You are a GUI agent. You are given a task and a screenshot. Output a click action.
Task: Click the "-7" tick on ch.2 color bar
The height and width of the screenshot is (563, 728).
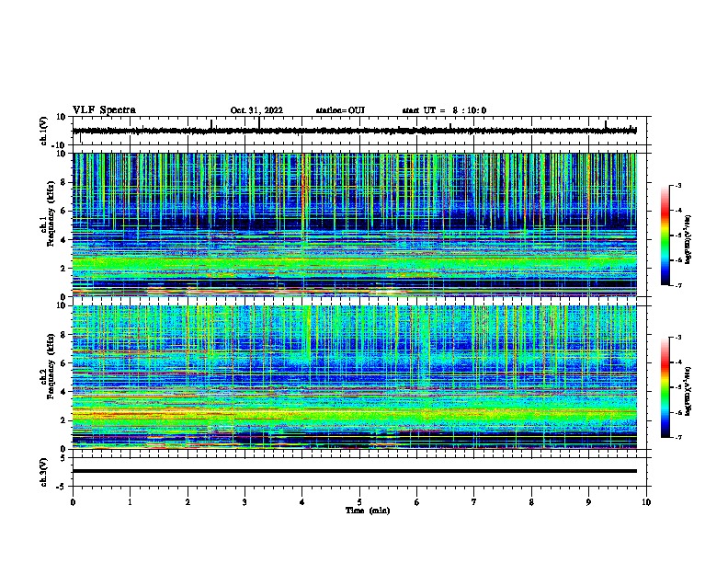678,438
